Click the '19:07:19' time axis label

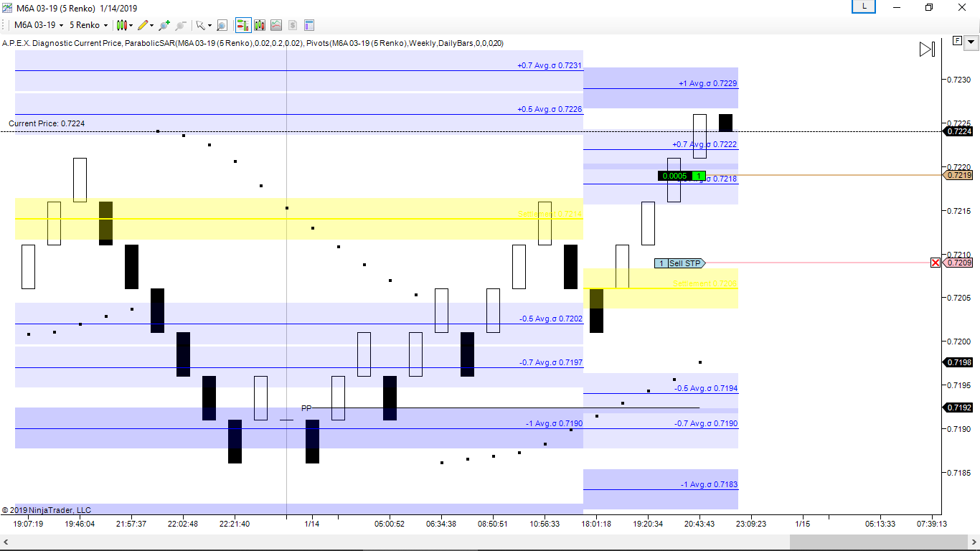pyautogui.click(x=28, y=524)
